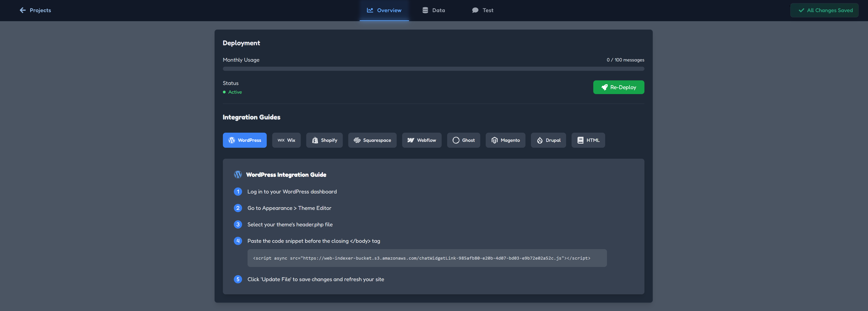Click the script code snippet box
Viewport: 868px width, 311px height.
[x=427, y=258]
